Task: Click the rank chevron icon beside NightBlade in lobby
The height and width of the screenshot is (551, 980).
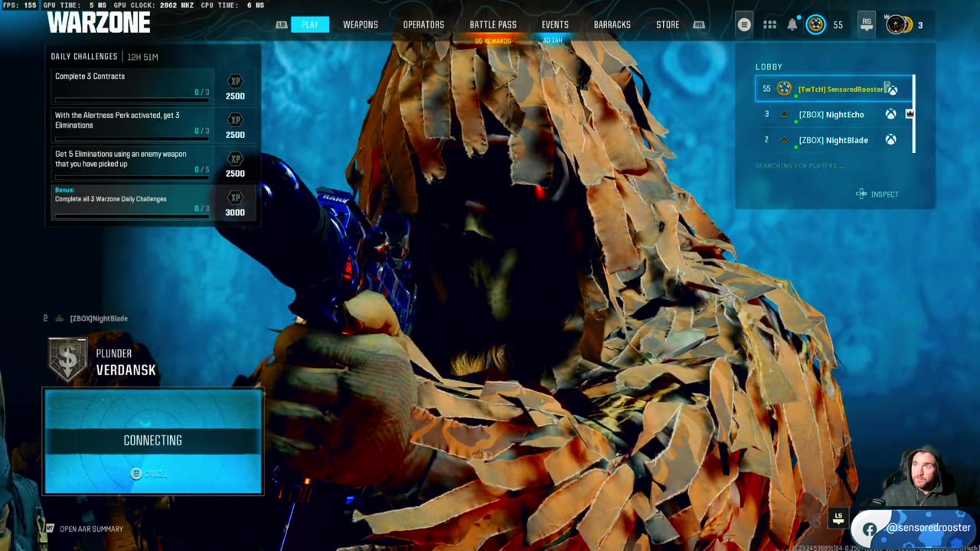Action: (x=784, y=140)
